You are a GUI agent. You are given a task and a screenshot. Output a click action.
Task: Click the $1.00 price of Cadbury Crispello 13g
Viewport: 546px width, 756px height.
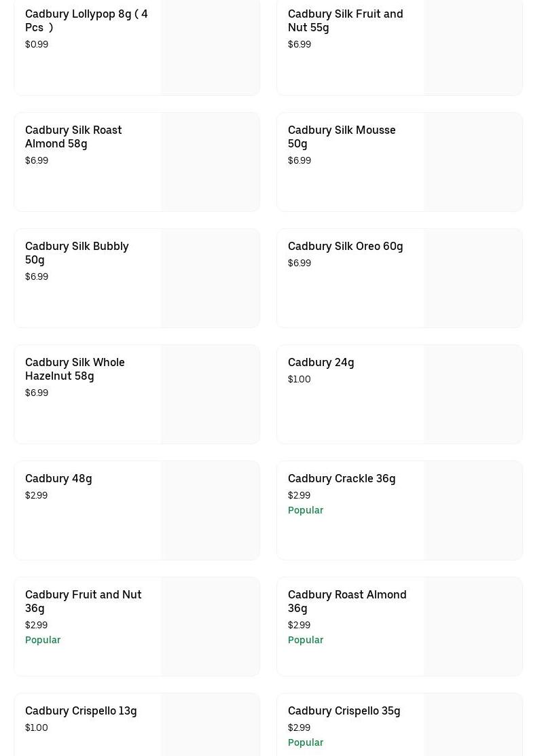pos(37,727)
